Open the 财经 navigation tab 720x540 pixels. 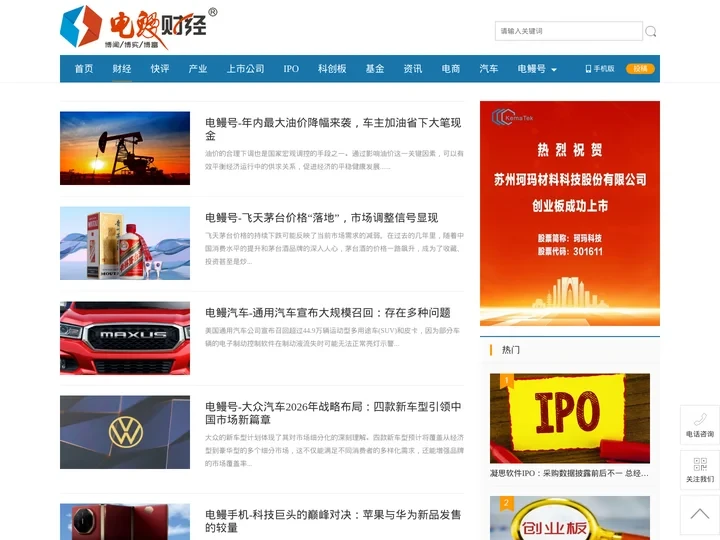pyautogui.click(x=122, y=69)
